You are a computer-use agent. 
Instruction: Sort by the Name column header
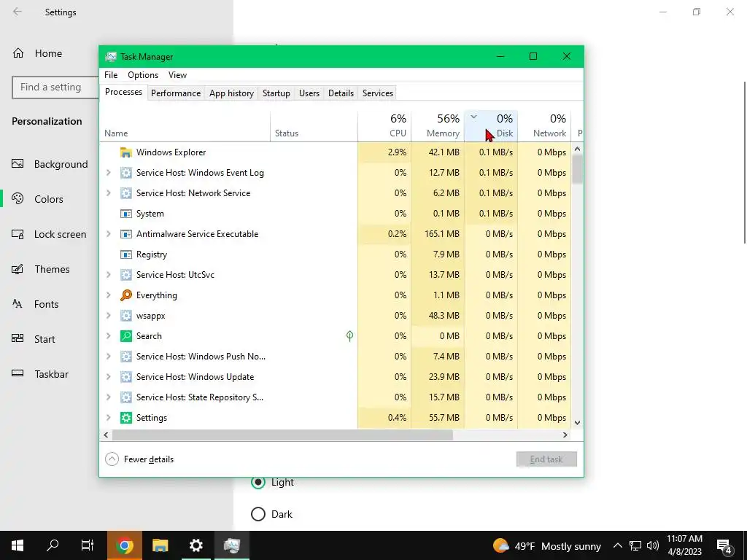[x=185, y=126]
